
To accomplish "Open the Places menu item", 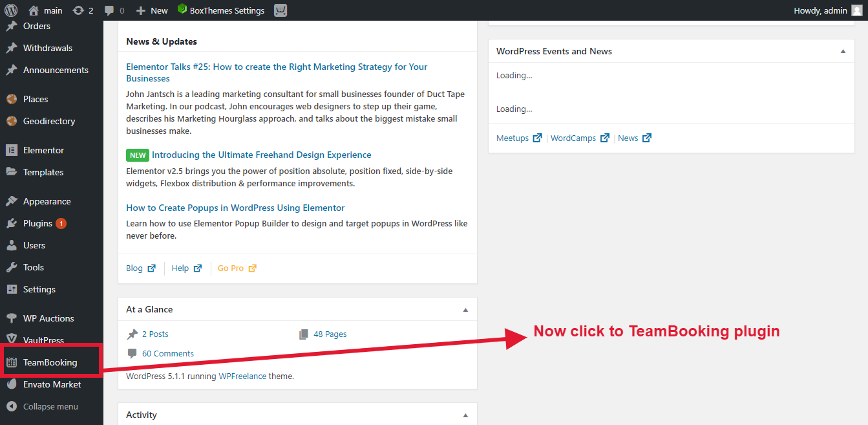I will (x=36, y=99).
